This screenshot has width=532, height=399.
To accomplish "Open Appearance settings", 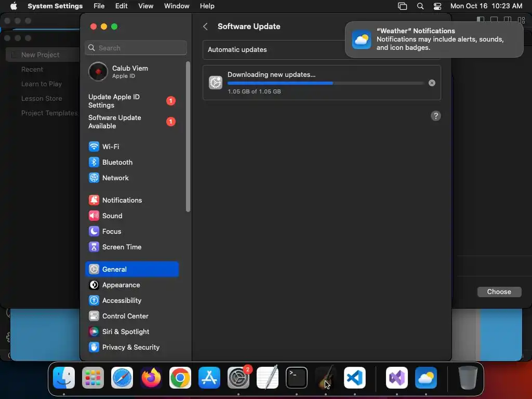I will click(x=131, y=285).
